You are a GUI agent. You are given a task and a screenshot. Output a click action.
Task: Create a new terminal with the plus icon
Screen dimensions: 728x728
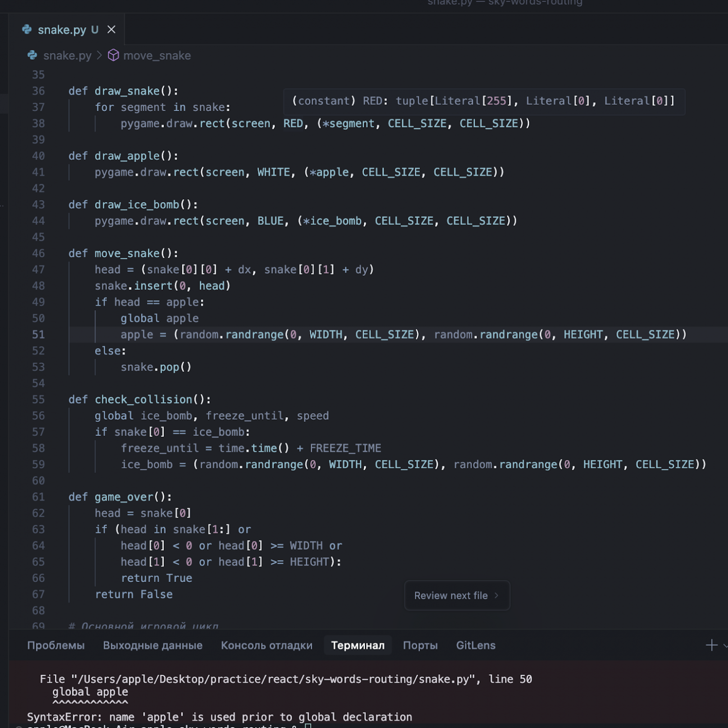coord(711,645)
